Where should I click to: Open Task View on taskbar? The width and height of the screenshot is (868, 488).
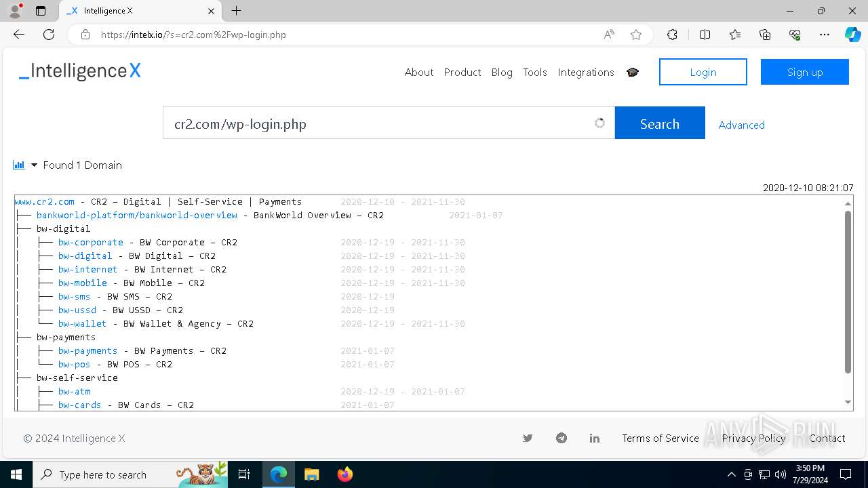244,474
